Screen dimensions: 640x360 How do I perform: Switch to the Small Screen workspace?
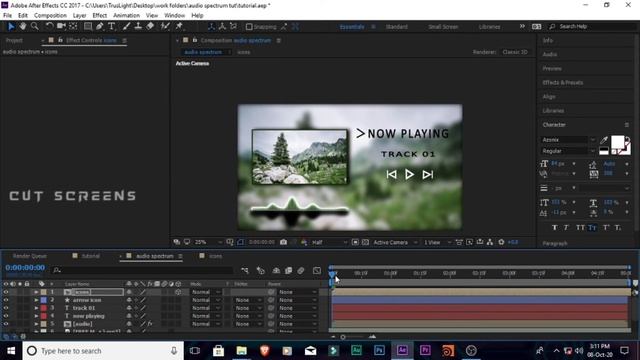(443, 27)
